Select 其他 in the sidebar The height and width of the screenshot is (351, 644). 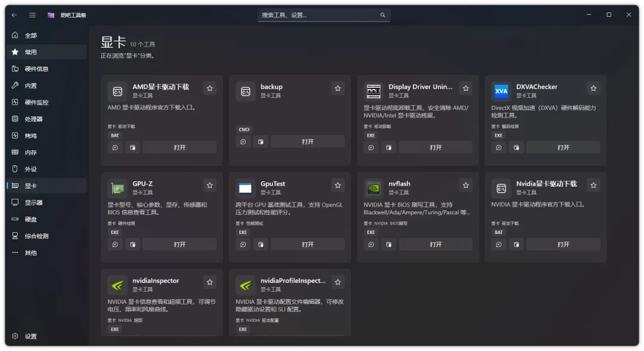[47, 253]
